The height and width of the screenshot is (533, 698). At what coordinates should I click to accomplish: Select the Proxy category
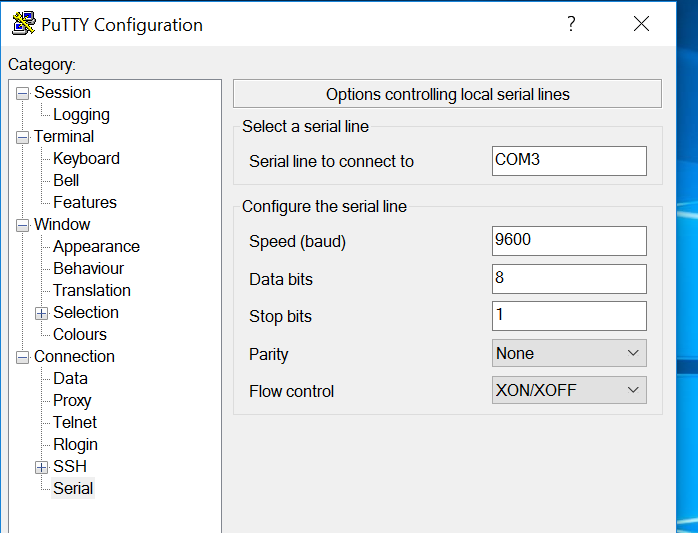[72, 401]
